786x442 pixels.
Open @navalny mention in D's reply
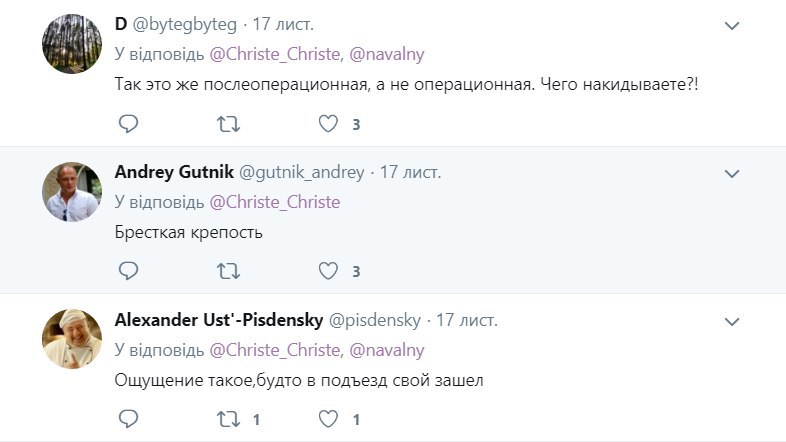pos(387,54)
